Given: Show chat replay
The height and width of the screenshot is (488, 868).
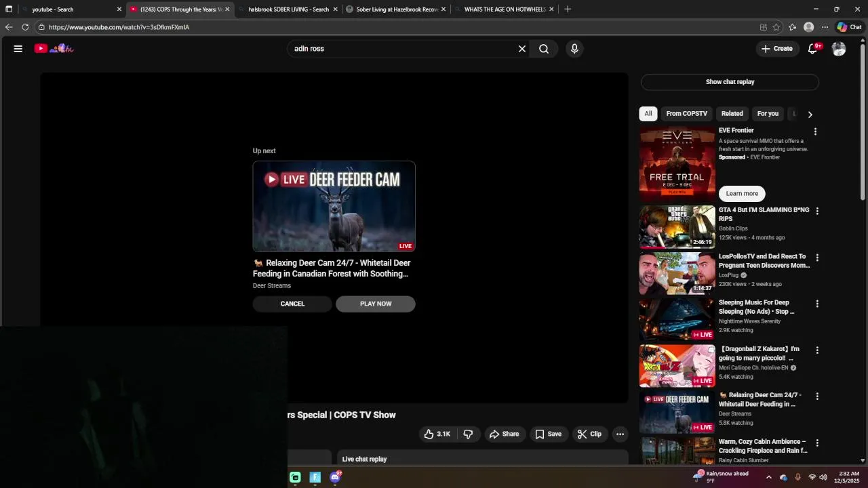Looking at the screenshot, I should point(730,82).
